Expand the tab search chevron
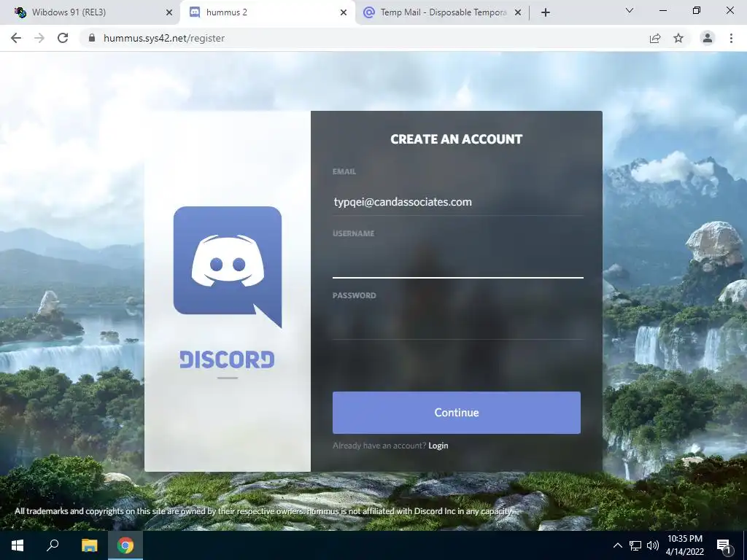 click(x=630, y=10)
